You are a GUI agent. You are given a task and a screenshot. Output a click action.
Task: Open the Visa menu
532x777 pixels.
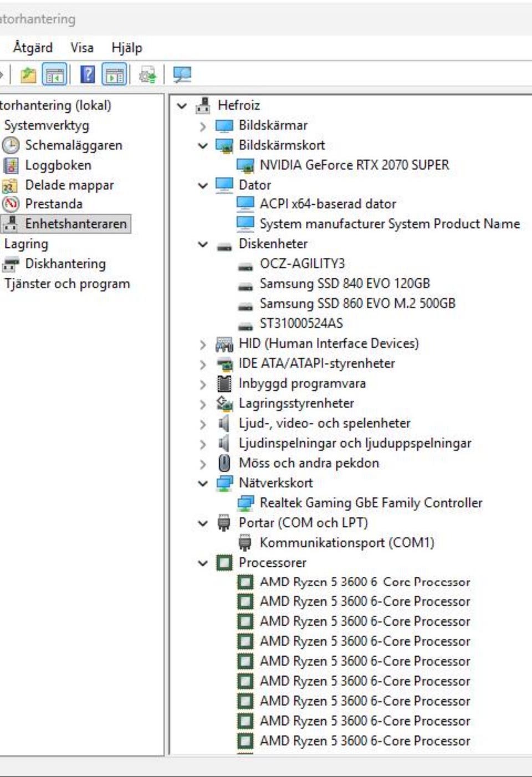(82, 48)
